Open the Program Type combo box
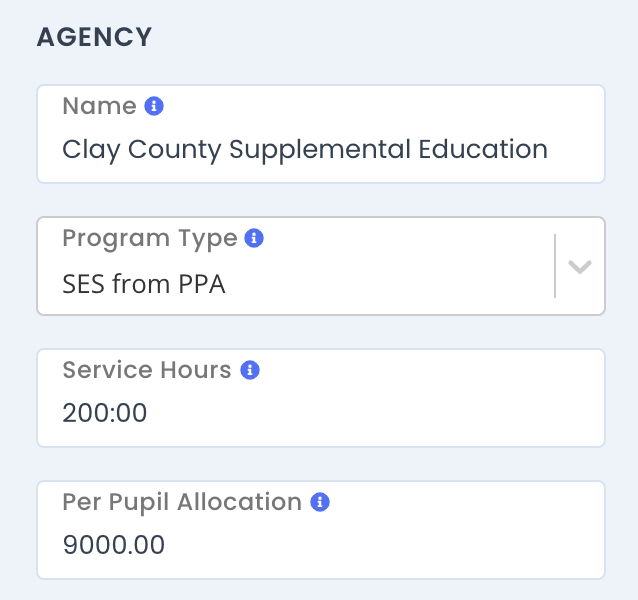 [x=321, y=266]
